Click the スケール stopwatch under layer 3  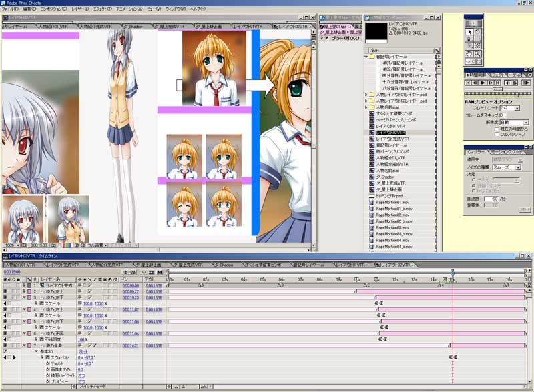coord(41,303)
